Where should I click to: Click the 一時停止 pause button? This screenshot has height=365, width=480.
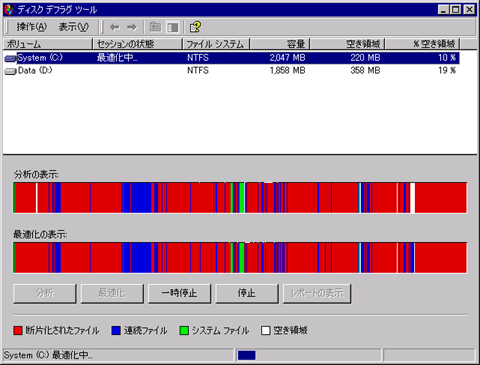pyautogui.click(x=179, y=293)
